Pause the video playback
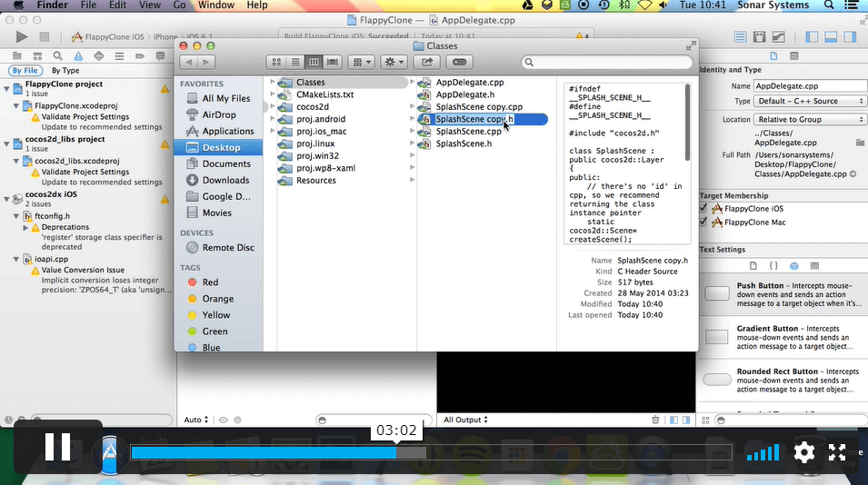The width and height of the screenshot is (868, 485). click(57, 447)
